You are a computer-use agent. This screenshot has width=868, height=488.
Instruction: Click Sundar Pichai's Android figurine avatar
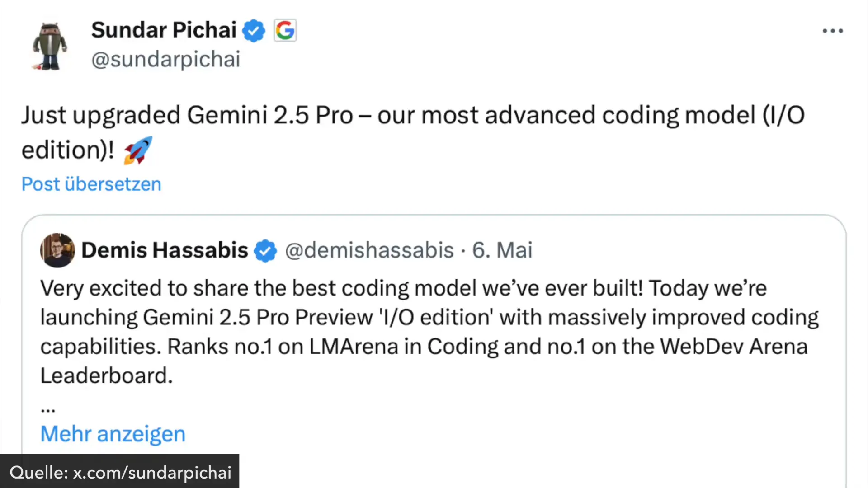[x=50, y=45]
